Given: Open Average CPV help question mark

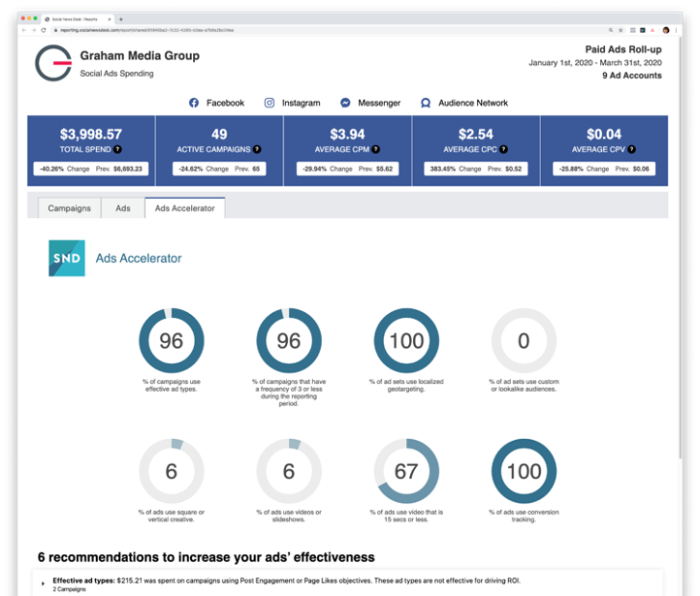Looking at the screenshot, I should 632,149.
